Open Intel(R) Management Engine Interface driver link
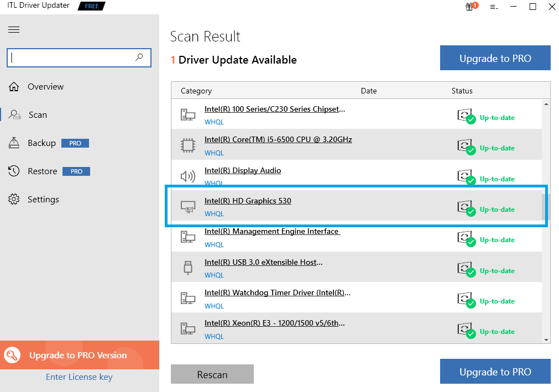The image size is (559, 392). tap(273, 231)
